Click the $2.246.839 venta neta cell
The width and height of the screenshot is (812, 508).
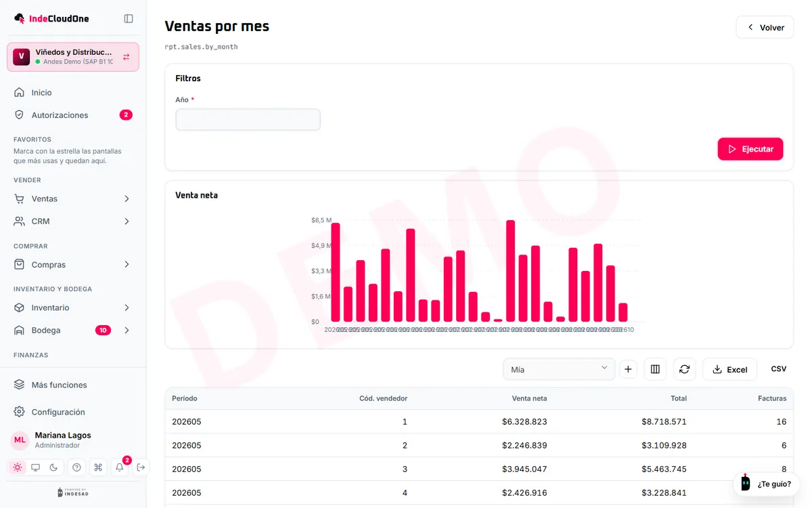(x=524, y=445)
